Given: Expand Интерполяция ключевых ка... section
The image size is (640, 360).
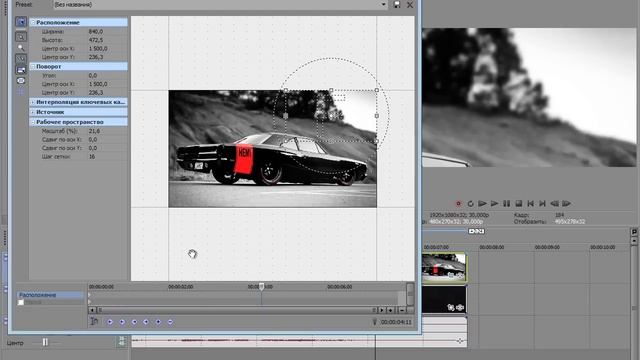Looking at the screenshot, I should (33, 102).
